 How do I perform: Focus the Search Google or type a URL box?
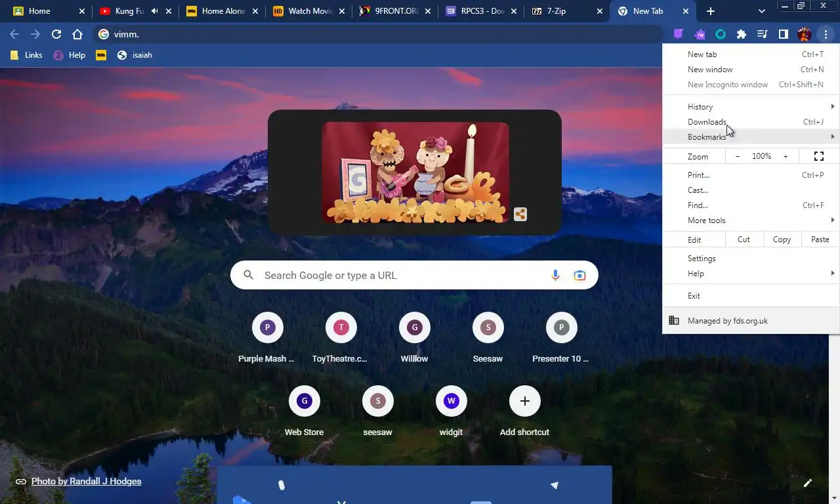click(x=414, y=275)
